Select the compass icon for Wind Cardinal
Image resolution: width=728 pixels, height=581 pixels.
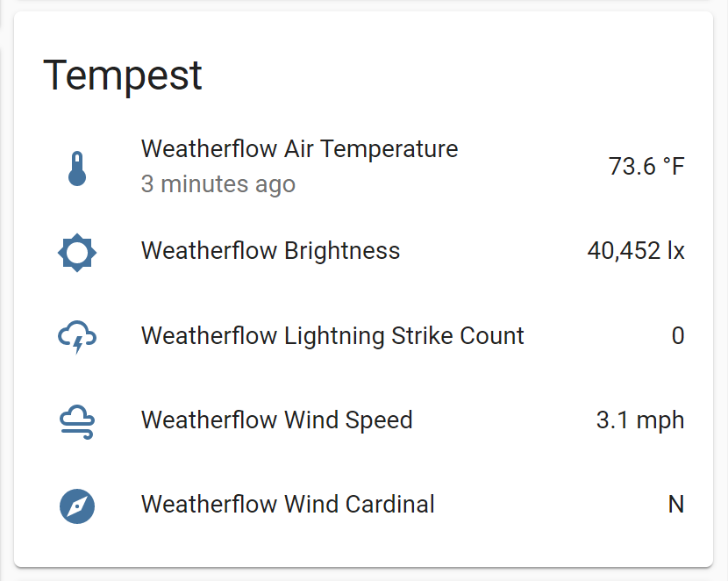point(77,506)
